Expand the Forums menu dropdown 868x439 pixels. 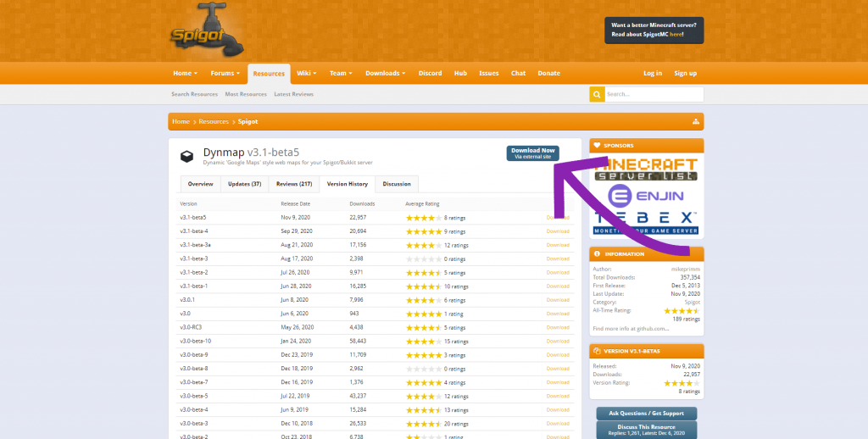click(225, 73)
